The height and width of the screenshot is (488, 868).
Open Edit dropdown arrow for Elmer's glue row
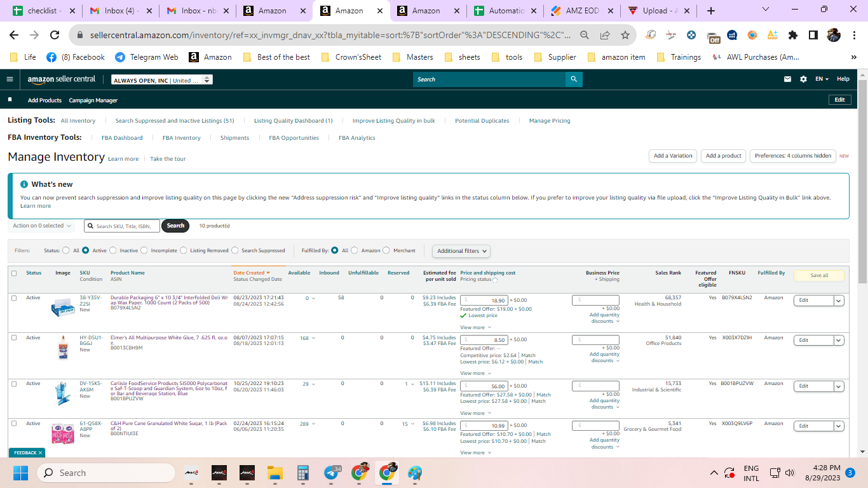pyautogui.click(x=839, y=340)
